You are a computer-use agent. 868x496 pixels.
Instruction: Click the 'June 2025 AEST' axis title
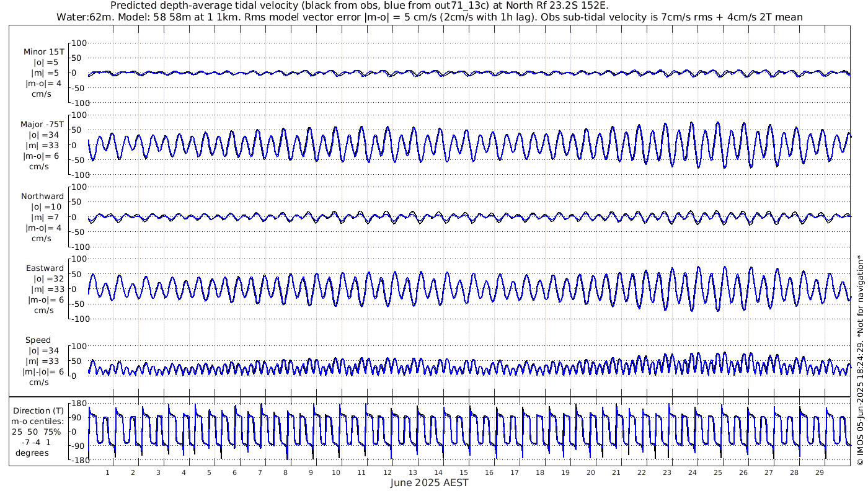click(x=429, y=483)
